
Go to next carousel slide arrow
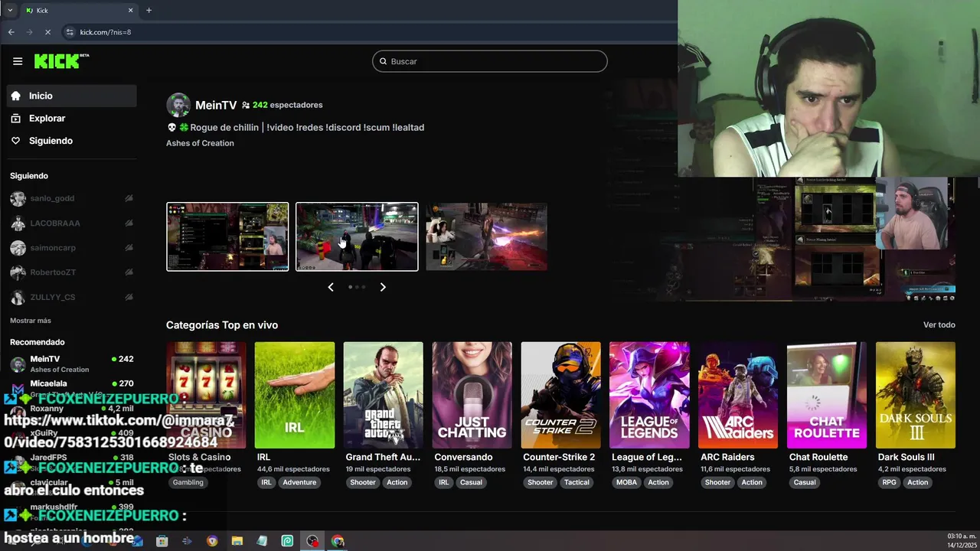coord(383,287)
